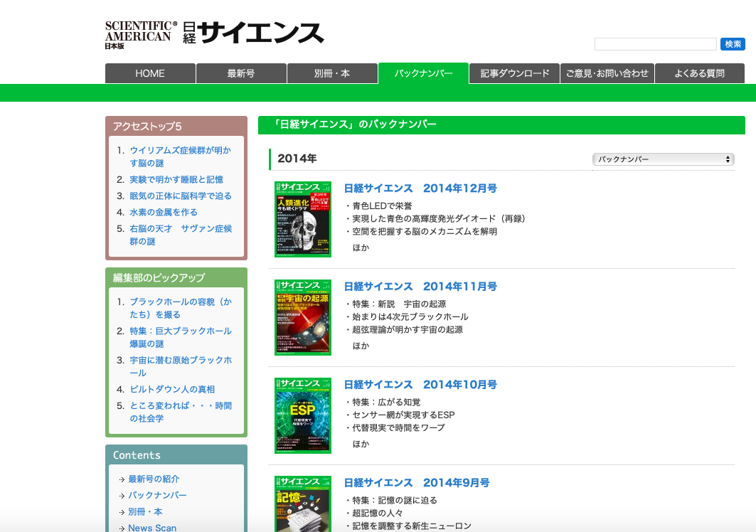
Task: Open ブラックホールの容貌を撮る pickup link
Action: tap(181, 308)
